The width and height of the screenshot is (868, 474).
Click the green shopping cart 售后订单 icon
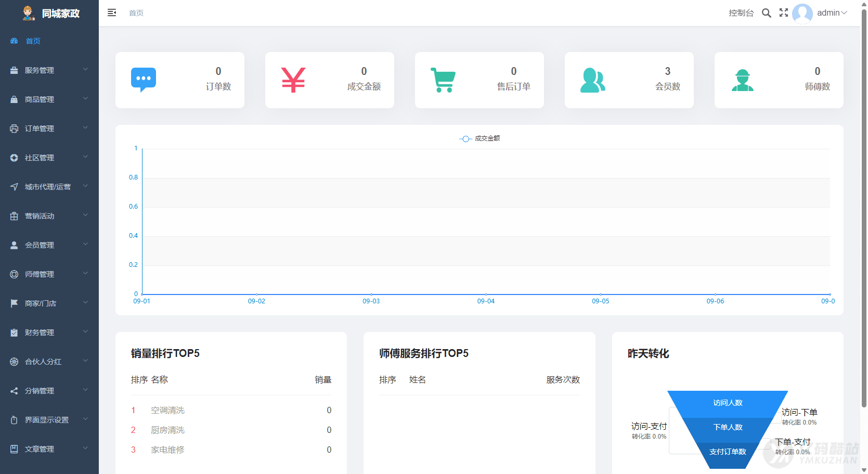(x=443, y=80)
